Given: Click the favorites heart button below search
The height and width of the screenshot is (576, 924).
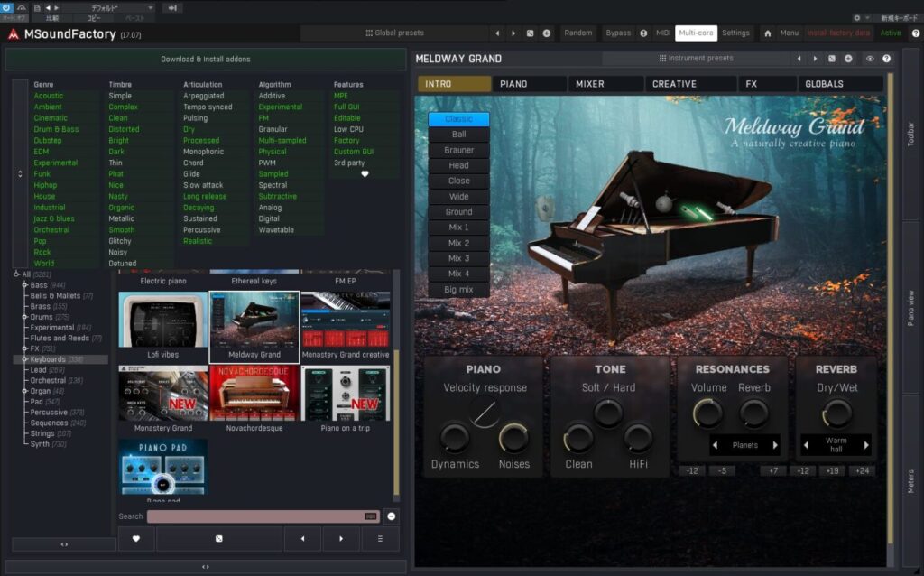Looking at the screenshot, I should click(136, 539).
